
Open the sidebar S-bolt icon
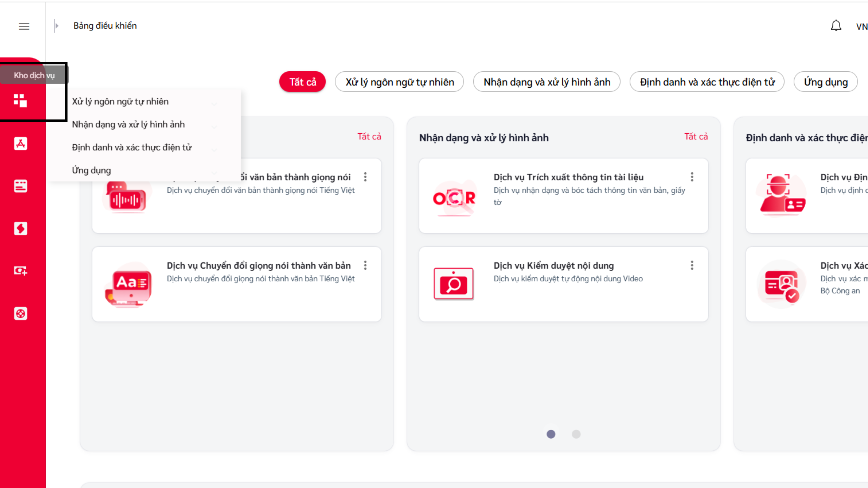(x=21, y=229)
